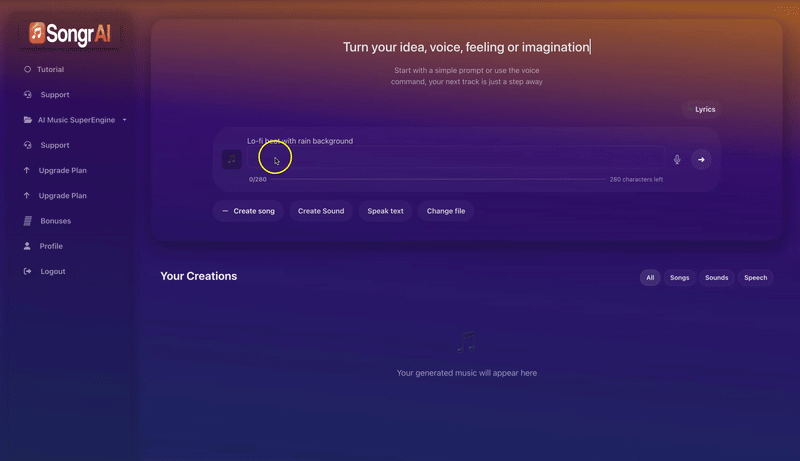Viewport: 800px width, 461px height.
Task: Open the Tutorial sidebar icon
Action: coord(27,70)
